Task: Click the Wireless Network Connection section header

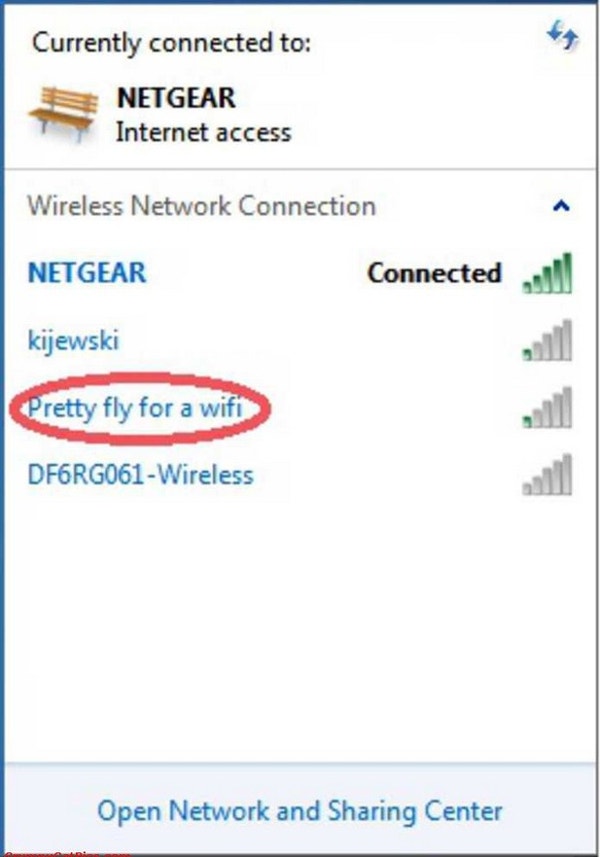Action: click(x=202, y=206)
